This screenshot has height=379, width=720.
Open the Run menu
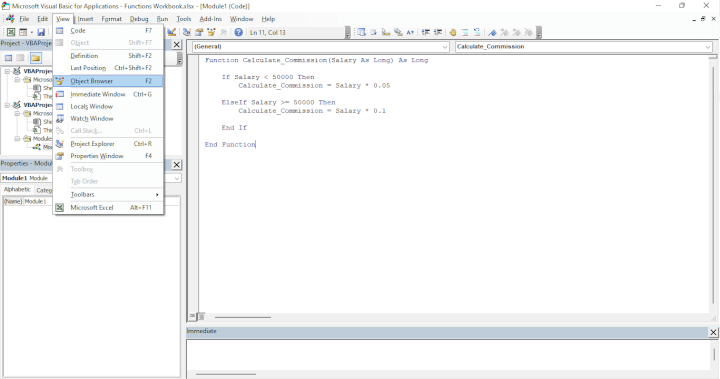(162, 19)
